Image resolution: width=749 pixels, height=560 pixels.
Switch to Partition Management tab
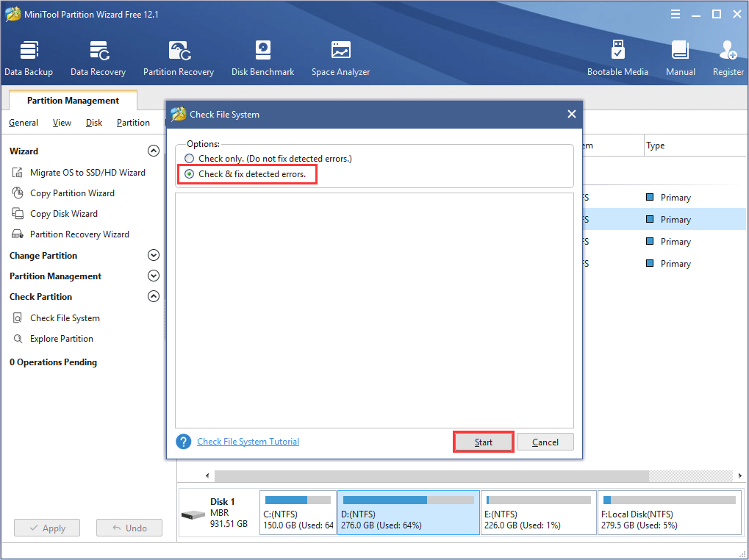point(73,101)
